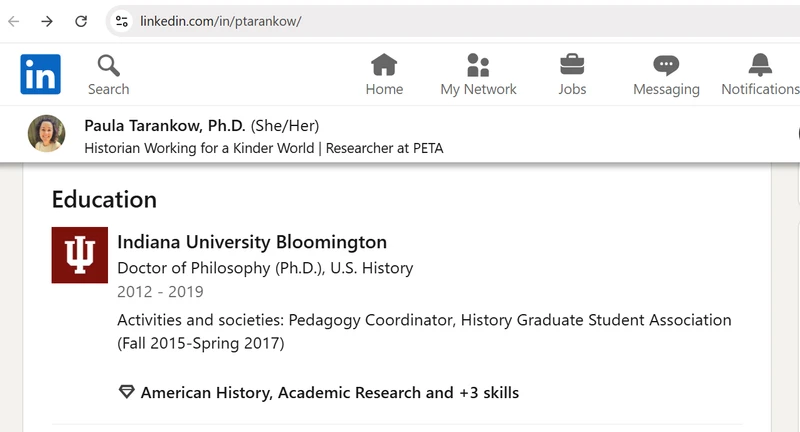Click the browser reload icon

(81, 21)
